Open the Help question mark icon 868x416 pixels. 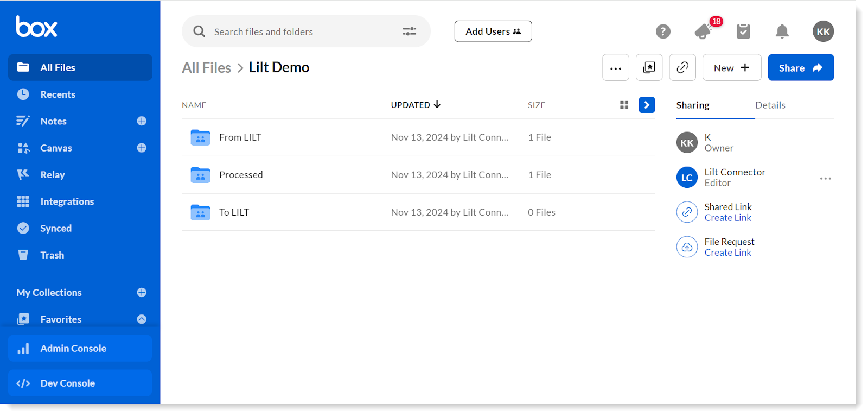click(663, 31)
